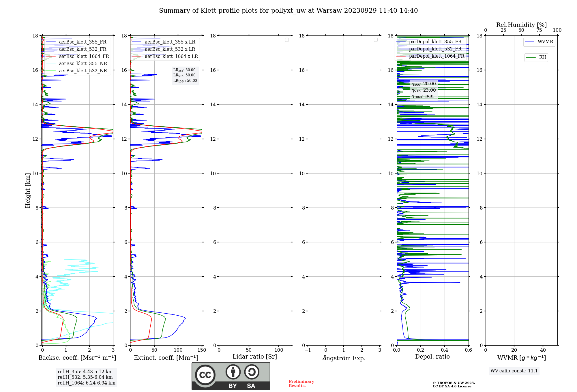
Task: Click the WVMR legend entry
Action: pos(539,42)
